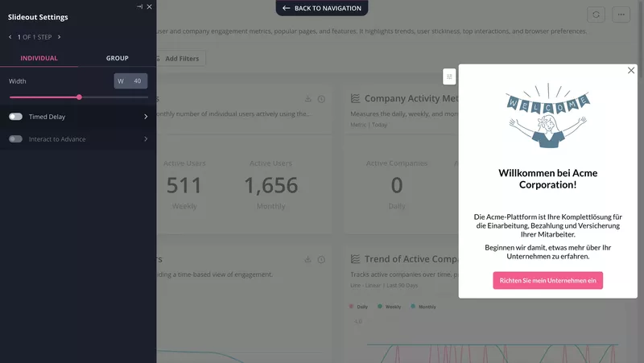Click the drag handle icon beside welcome slideout
Screen dimensions: 644x363
coord(449,76)
